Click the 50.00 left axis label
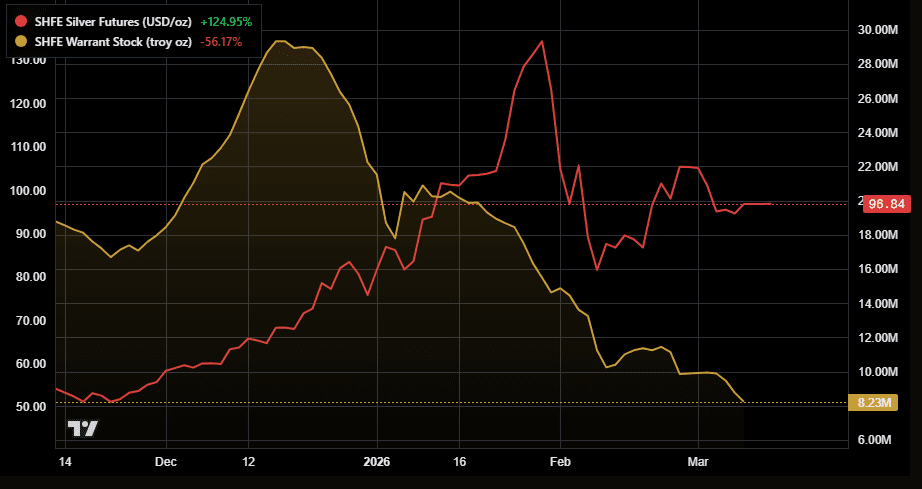The height and width of the screenshot is (489, 922). [x=31, y=407]
